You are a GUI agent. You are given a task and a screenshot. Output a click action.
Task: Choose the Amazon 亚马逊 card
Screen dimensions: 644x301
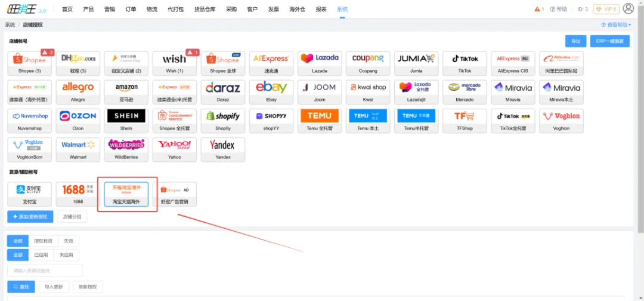126,92
